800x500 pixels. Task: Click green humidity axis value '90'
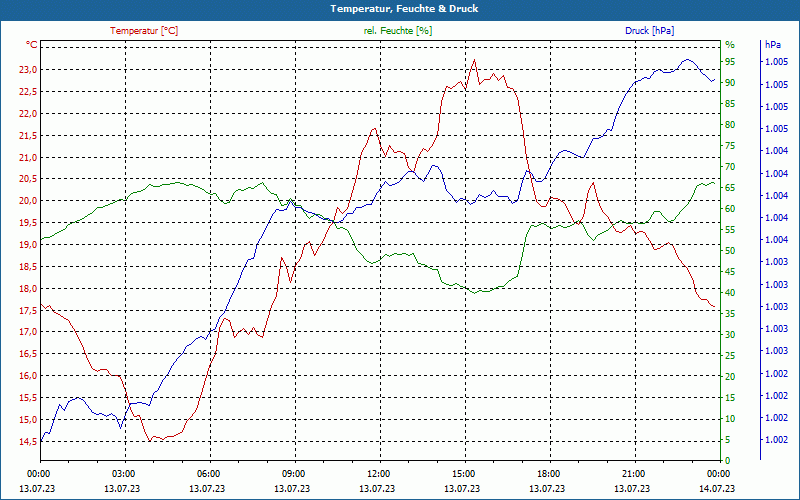(x=730, y=83)
